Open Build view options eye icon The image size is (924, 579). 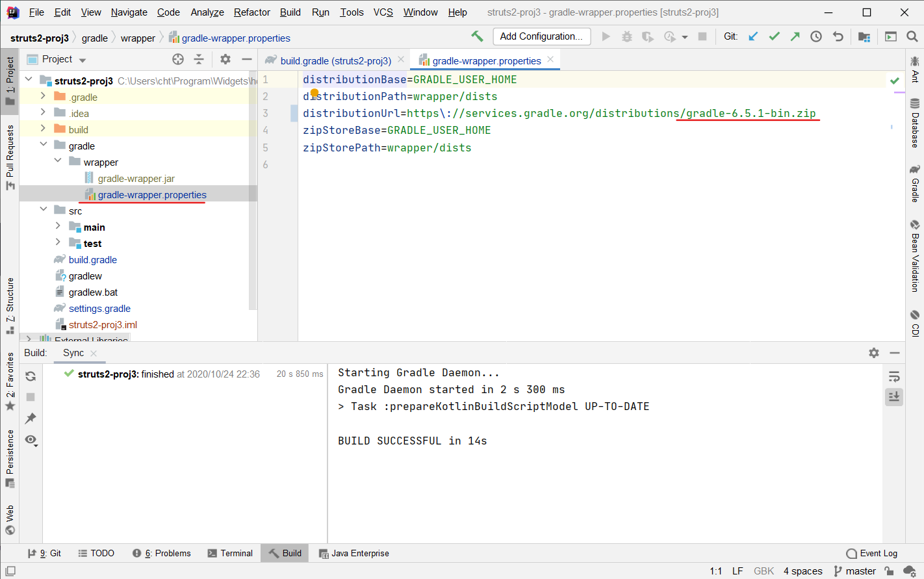click(31, 440)
